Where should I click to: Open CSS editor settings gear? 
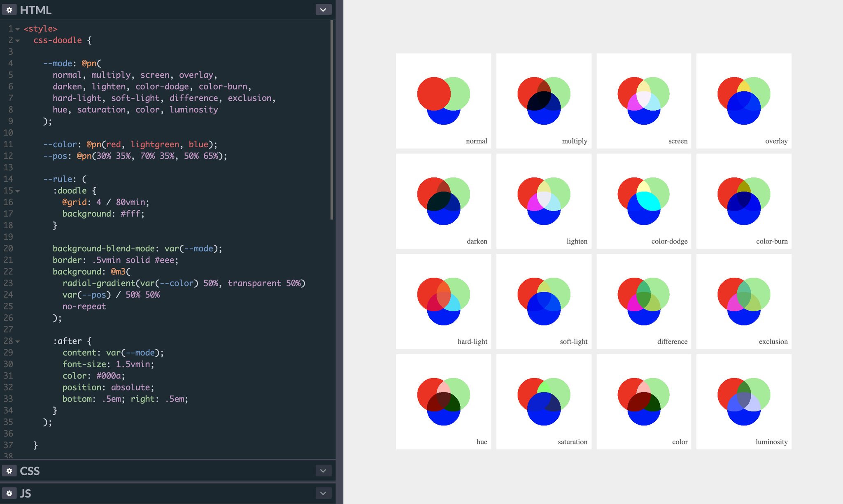9,471
